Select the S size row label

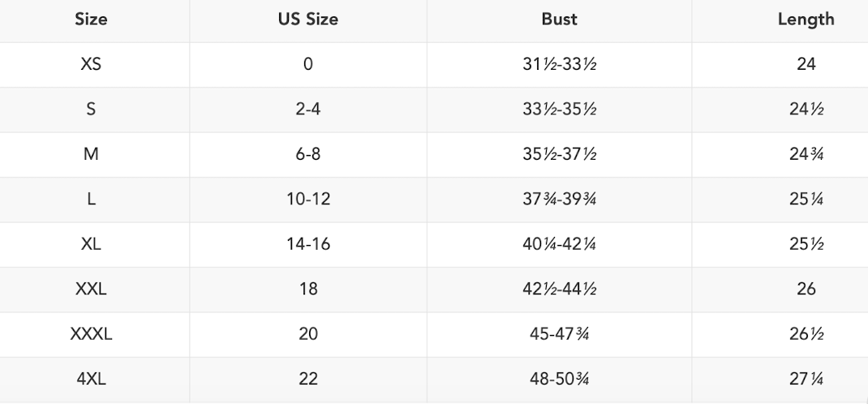(x=91, y=110)
